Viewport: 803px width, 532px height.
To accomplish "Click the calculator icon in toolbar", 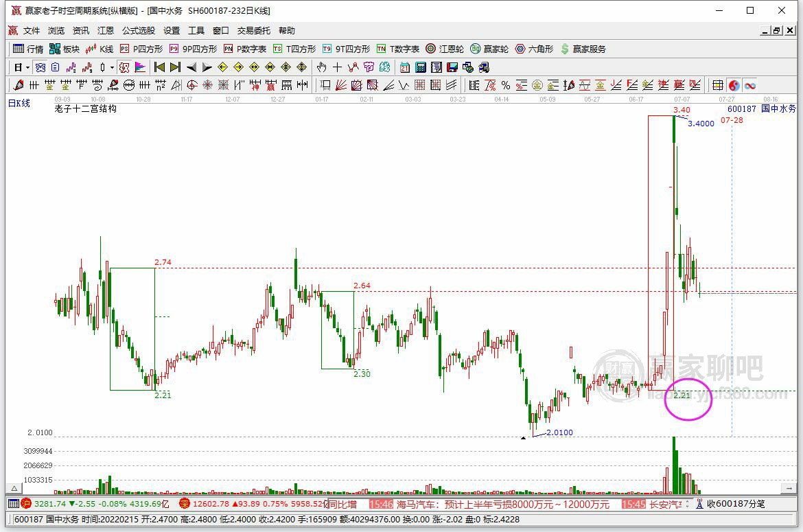I will (421, 67).
